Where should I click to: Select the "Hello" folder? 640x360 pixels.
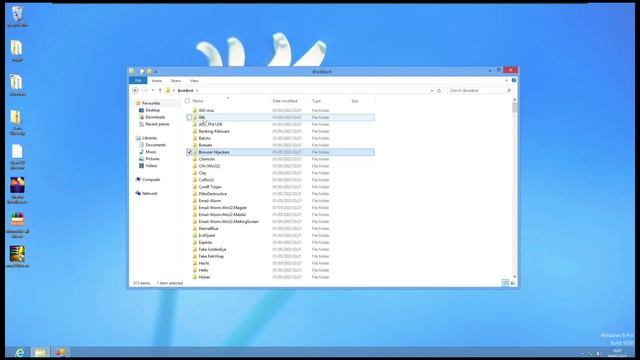tap(203, 270)
